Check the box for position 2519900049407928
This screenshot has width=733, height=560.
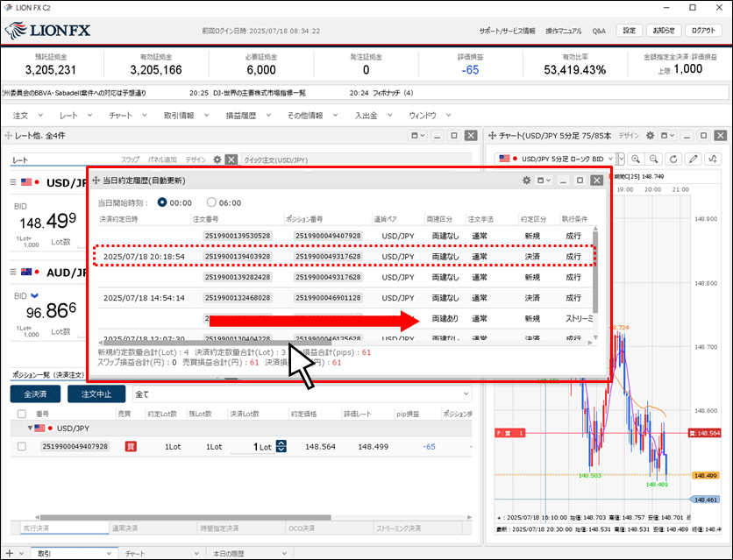point(22,447)
